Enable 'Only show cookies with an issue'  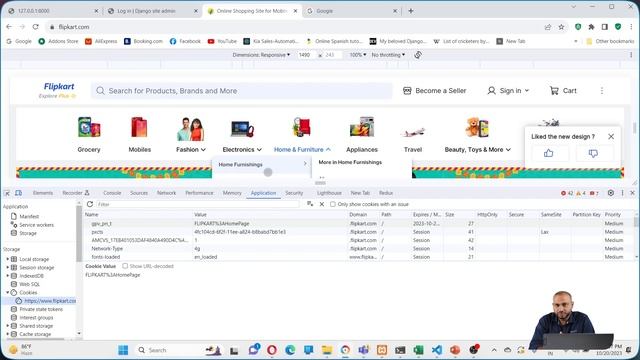[x=333, y=204]
